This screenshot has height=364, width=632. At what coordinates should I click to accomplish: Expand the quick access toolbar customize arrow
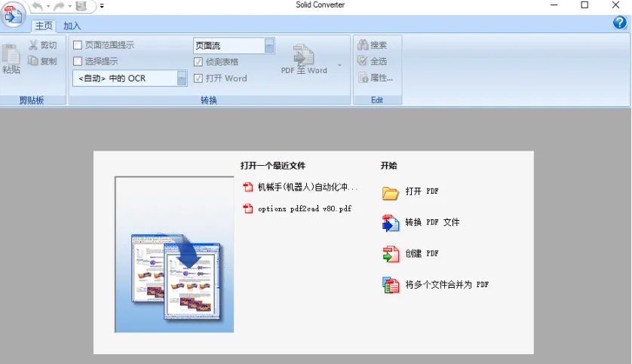tap(102, 6)
